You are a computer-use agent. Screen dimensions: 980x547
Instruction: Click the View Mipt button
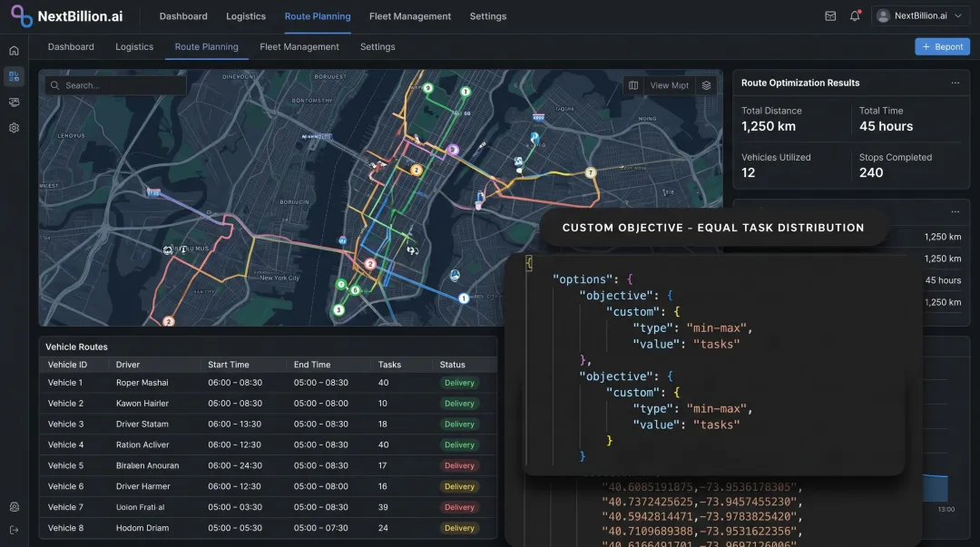coord(669,85)
